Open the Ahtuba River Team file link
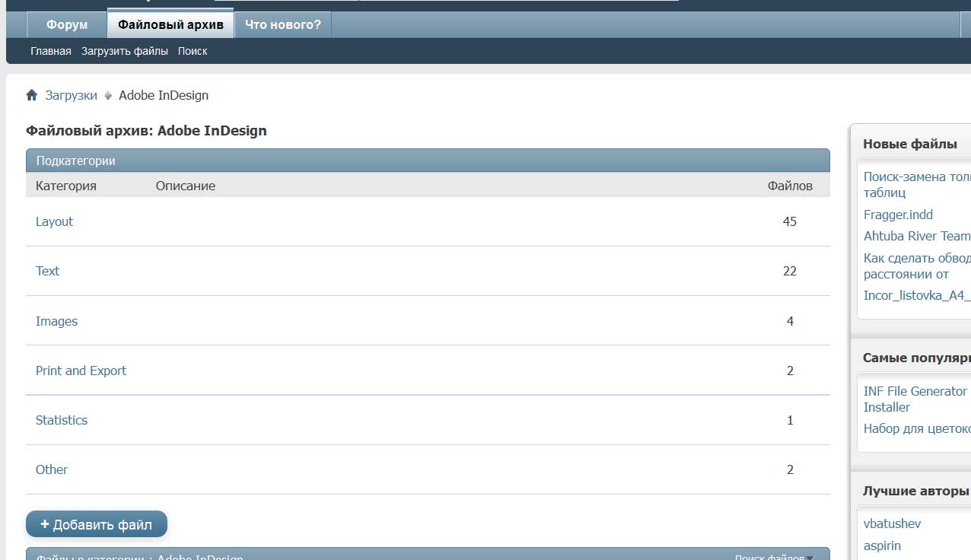Screen dimensions: 971x560 [917, 236]
